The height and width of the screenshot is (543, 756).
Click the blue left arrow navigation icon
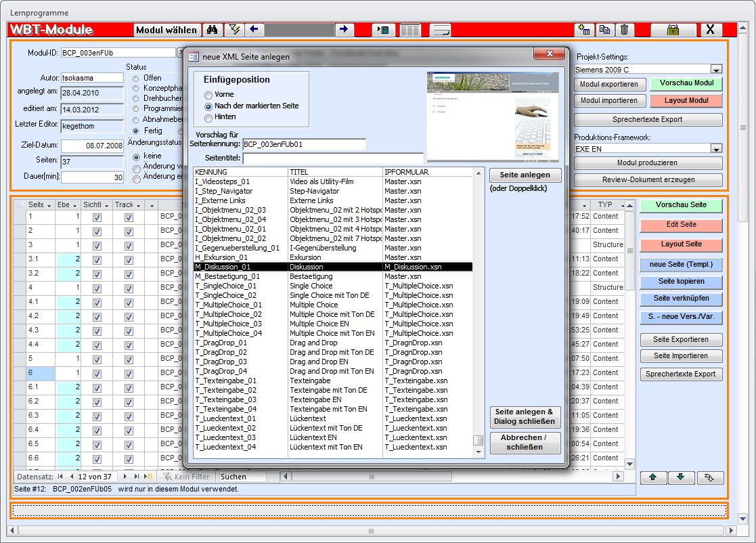[254, 30]
